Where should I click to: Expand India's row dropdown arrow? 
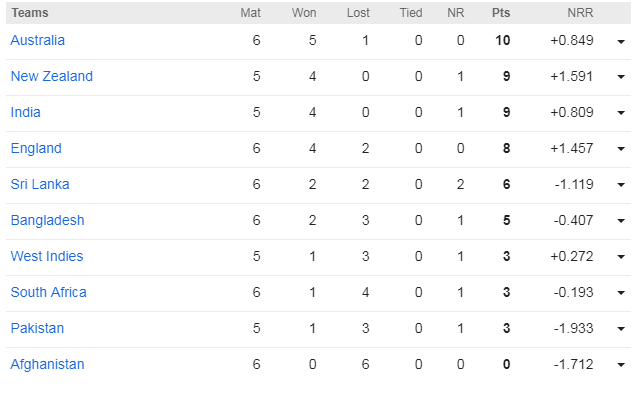621,114
